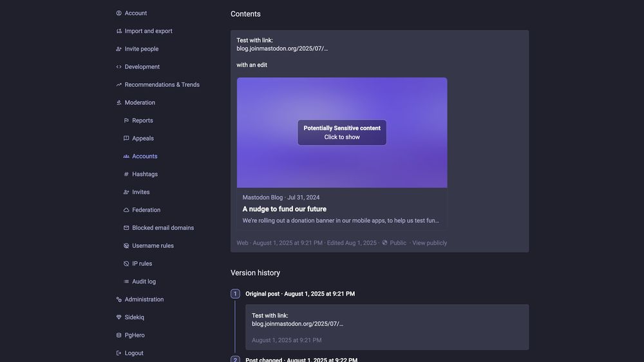The height and width of the screenshot is (362, 644).
Task: Click the 'Version history' heading
Action: click(255, 273)
